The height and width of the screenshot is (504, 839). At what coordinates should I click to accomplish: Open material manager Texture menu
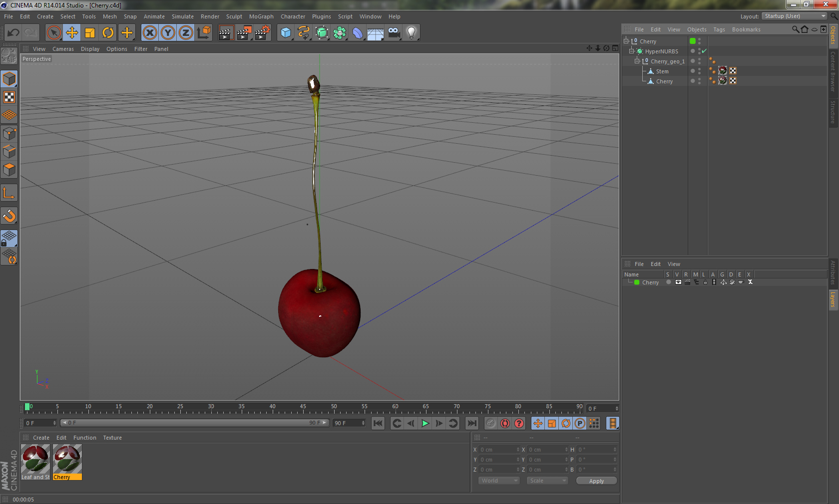point(112,438)
